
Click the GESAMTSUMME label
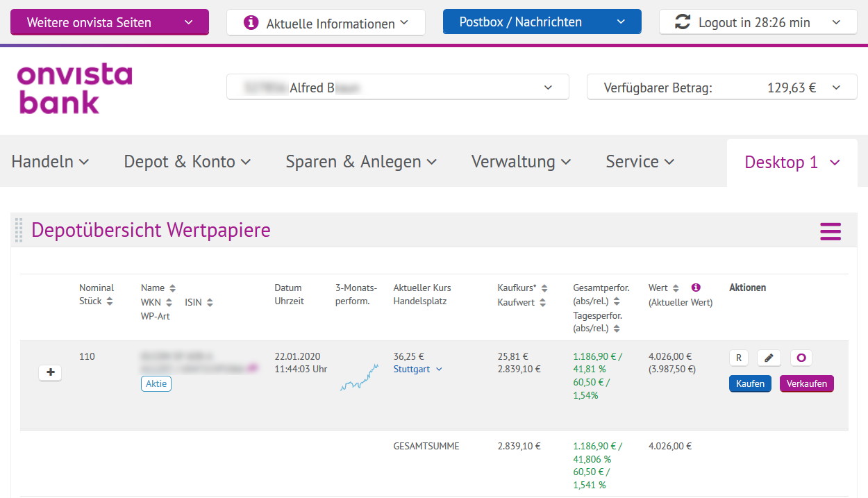pos(426,446)
